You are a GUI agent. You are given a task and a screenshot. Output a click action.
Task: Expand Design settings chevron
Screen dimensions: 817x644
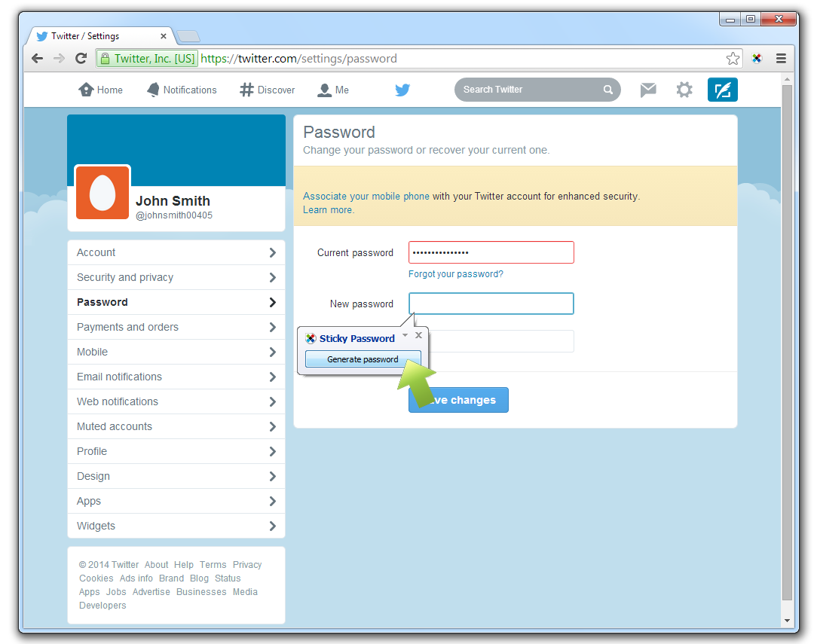point(272,476)
